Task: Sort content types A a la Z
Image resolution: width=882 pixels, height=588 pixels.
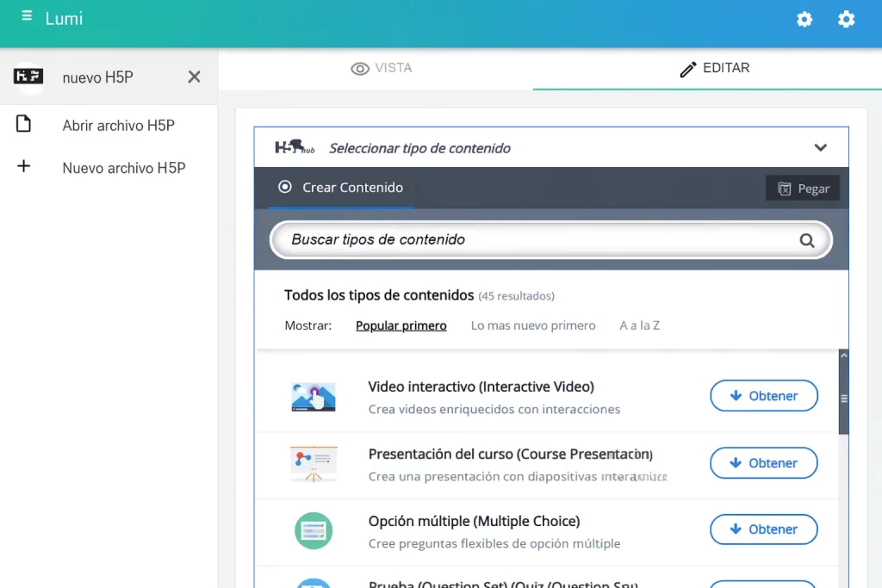Action: [x=639, y=325]
